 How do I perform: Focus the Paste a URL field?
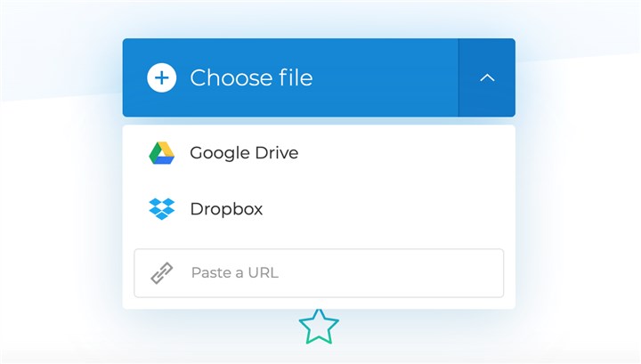319,273
